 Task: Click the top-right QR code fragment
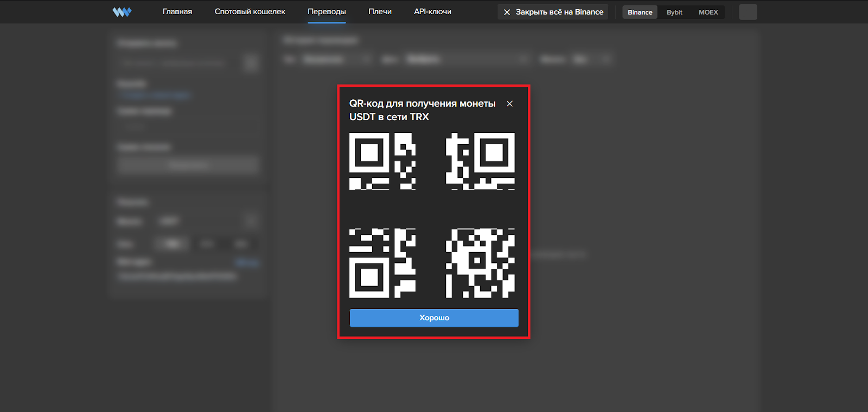click(x=480, y=161)
